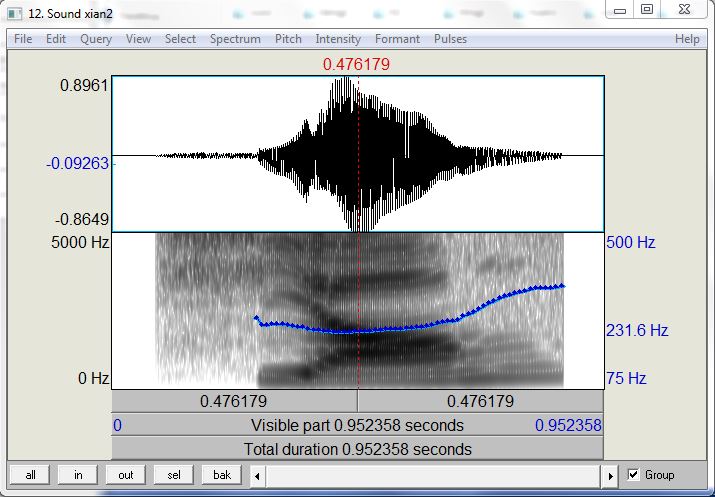
Task: Click the waveform peak in the sound pane
Action: (345, 80)
